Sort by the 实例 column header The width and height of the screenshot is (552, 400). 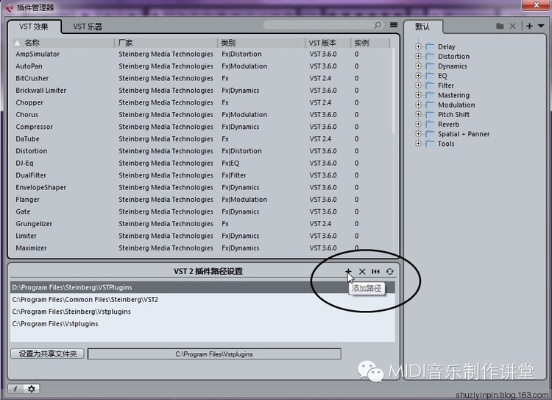(x=370, y=43)
